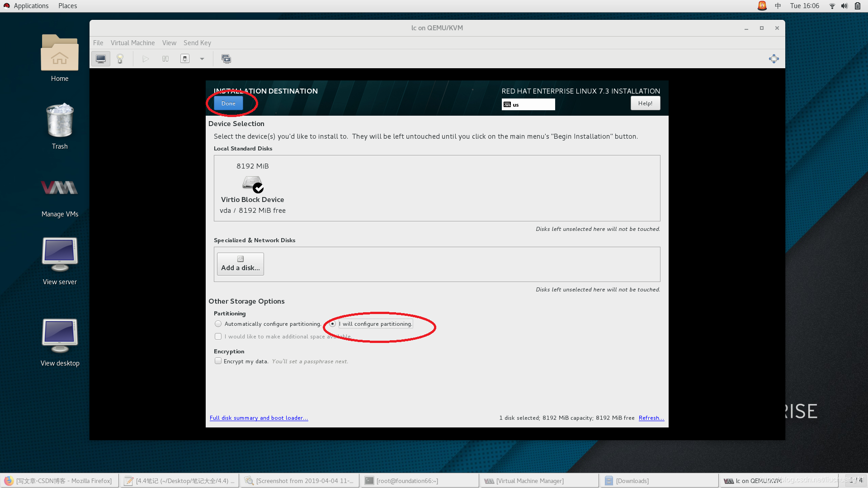
Task: Launch View desktop icon
Action: (x=60, y=343)
